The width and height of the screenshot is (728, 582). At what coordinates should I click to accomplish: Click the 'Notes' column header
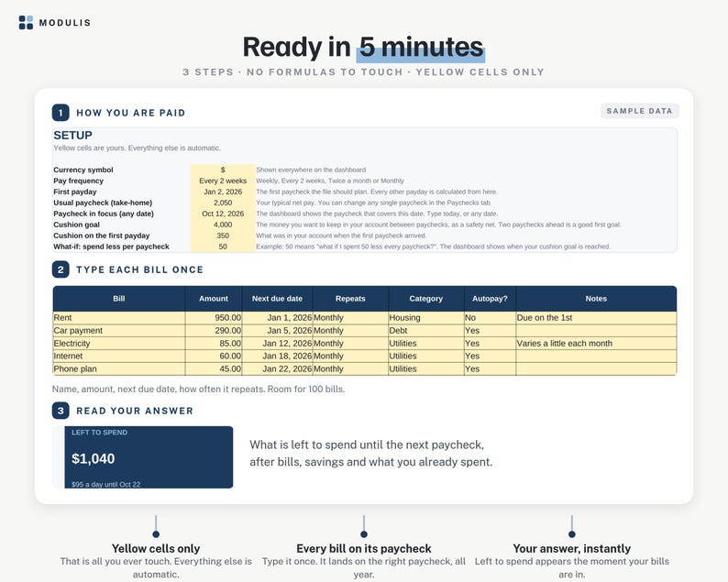pos(596,299)
